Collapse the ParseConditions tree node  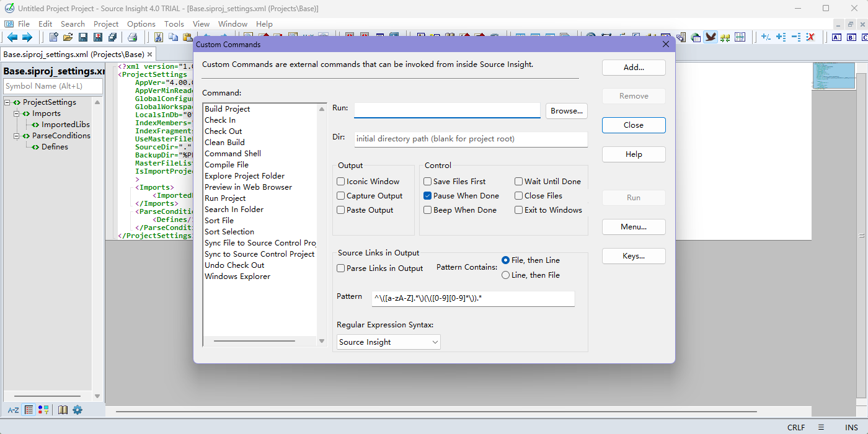coord(17,136)
